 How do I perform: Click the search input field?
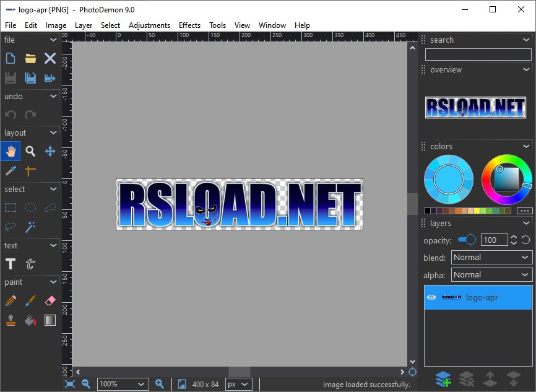tap(478, 54)
